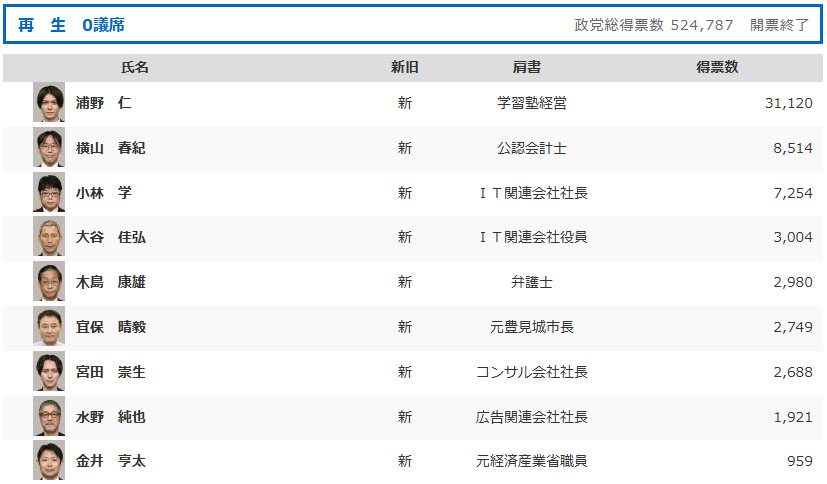Image resolution: width=827 pixels, height=484 pixels.
Task: Select the 得票数 column header
Action: point(717,67)
